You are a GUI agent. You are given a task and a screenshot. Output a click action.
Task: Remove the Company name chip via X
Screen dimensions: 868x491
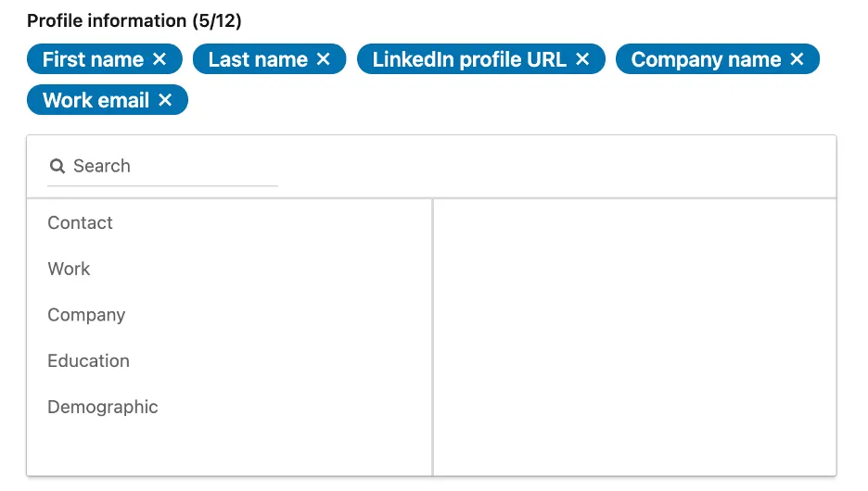click(x=797, y=59)
